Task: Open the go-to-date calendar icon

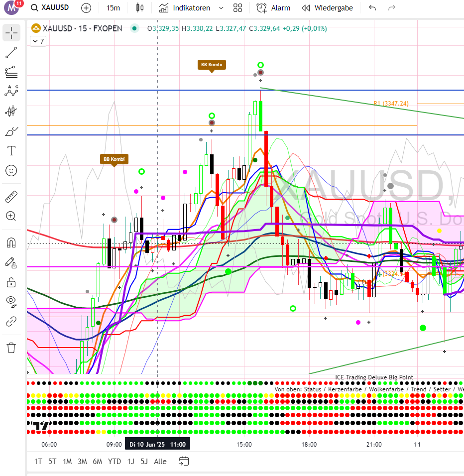Action: tap(184, 461)
